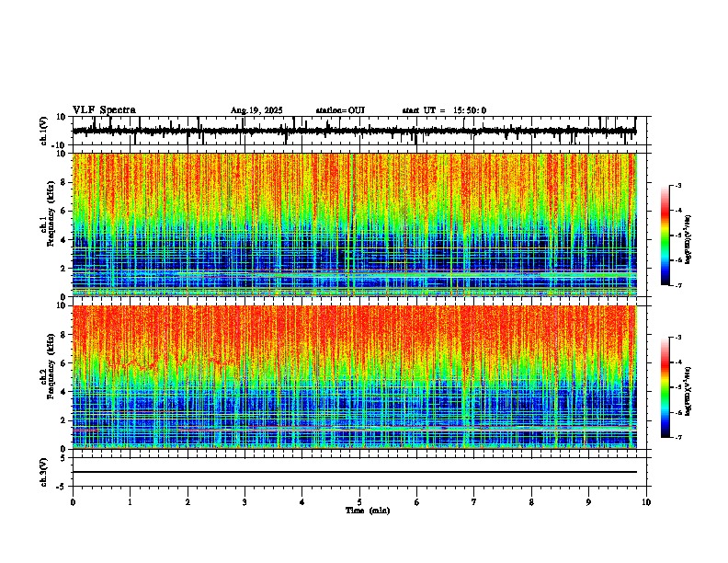Click the time axis tick label "5"
The height and width of the screenshot is (563, 728).
pyautogui.click(x=359, y=502)
